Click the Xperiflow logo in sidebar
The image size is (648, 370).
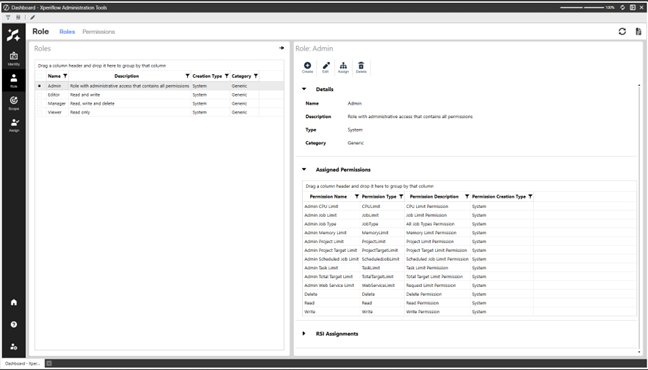pos(13,35)
